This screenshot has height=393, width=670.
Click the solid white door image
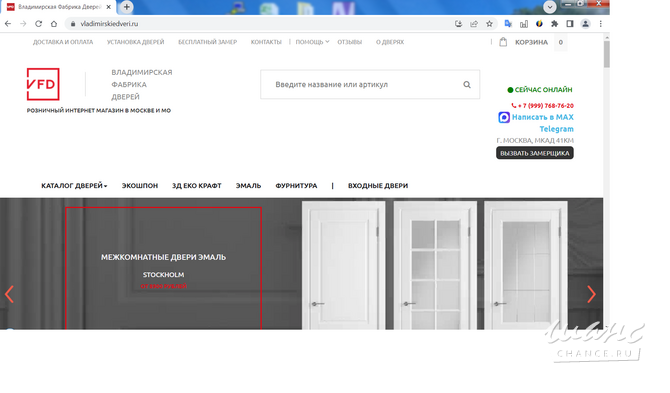point(344,265)
